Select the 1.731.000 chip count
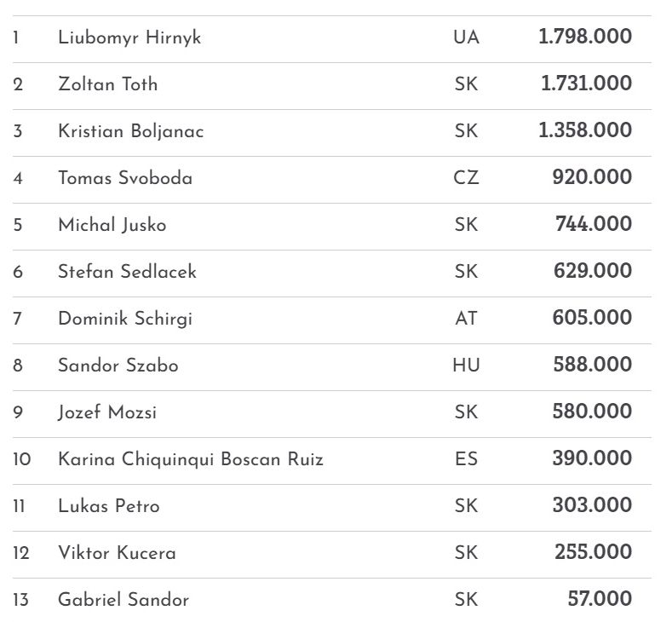 (586, 84)
